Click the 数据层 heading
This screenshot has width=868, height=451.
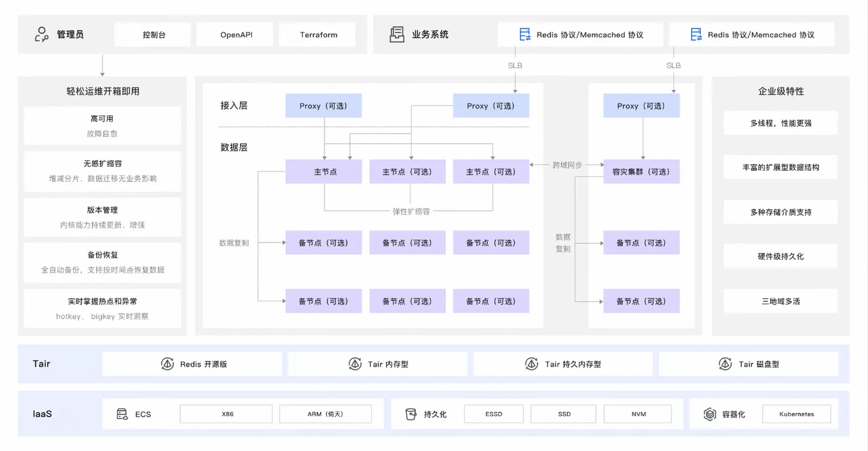[x=234, y=148]
